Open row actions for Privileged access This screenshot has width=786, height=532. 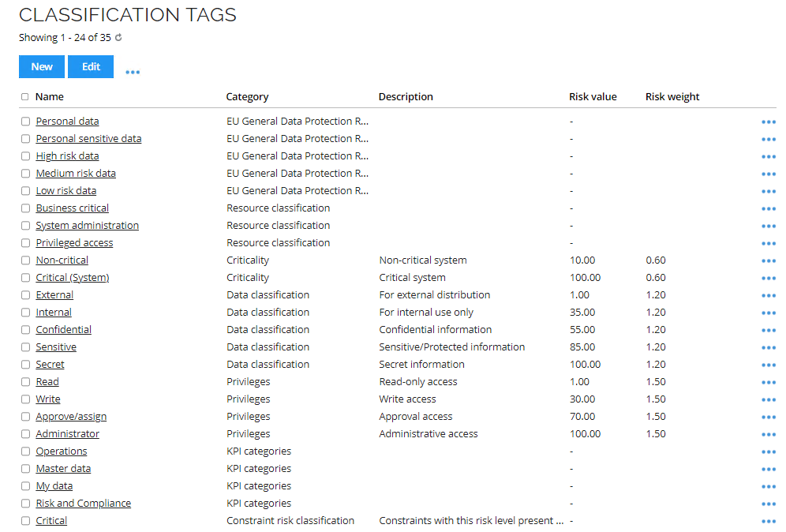point(768,244)
